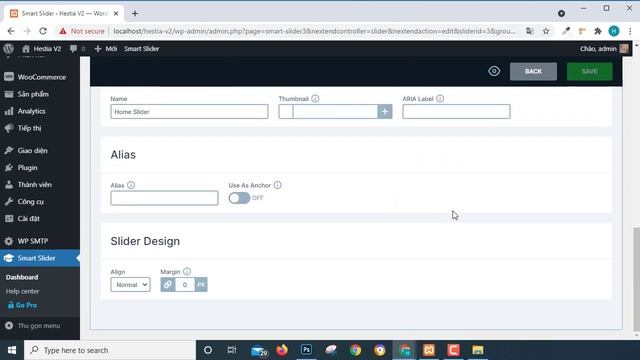Select Smart Slider in the sidebar
This screenshot has width=640, height=360.
point(40,258)
